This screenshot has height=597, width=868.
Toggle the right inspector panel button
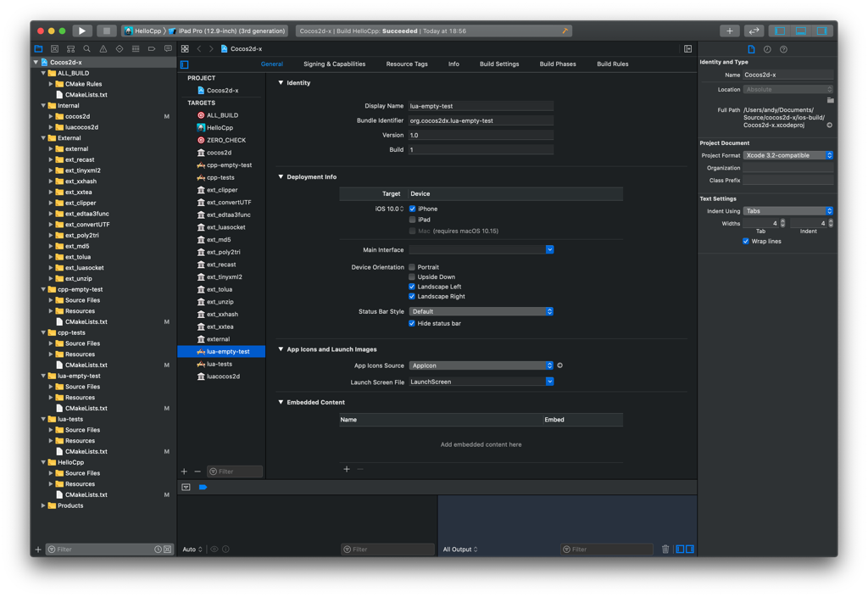pos(821,31)
